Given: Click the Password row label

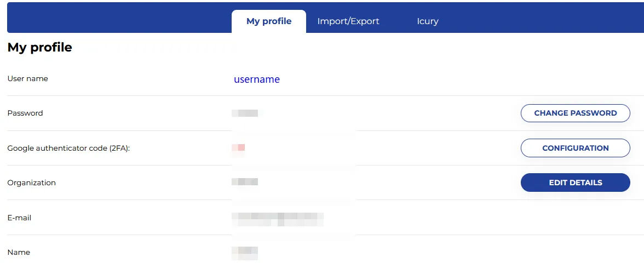Looking at the screenshot, I should tap(25, 113).
